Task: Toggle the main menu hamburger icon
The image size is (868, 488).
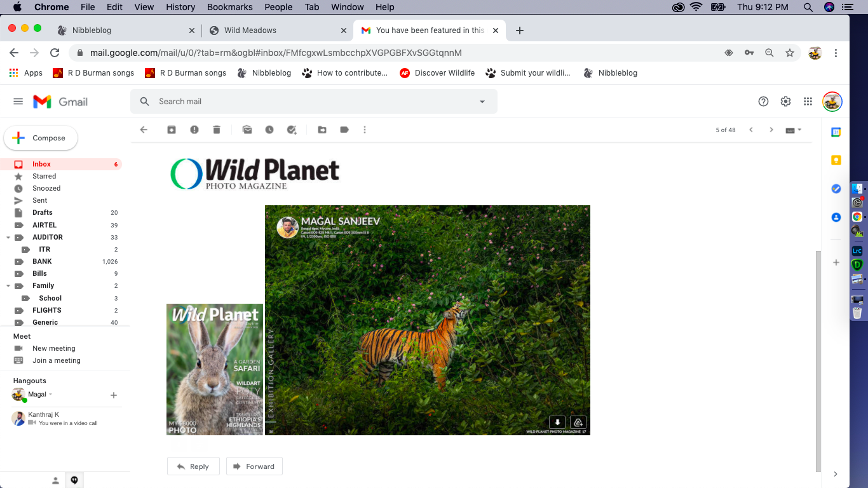Action: 18,102
